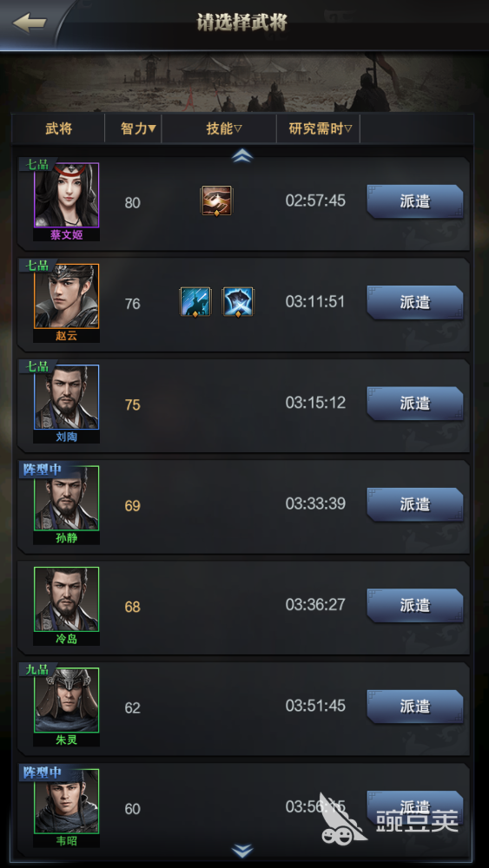Viewport: 489px width, 868px height.
Task: Go back with the arrow icon
Action: pyautogui.click(x=29, y=23)
